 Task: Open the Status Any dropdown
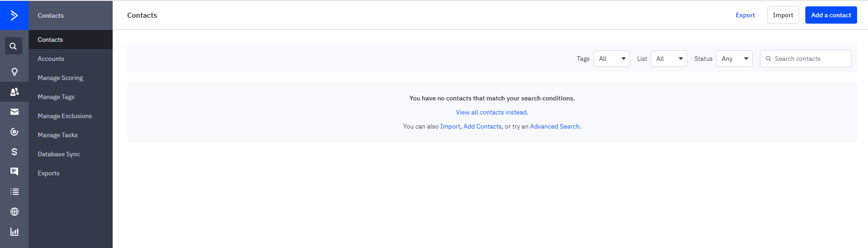(x=734, y=59)
